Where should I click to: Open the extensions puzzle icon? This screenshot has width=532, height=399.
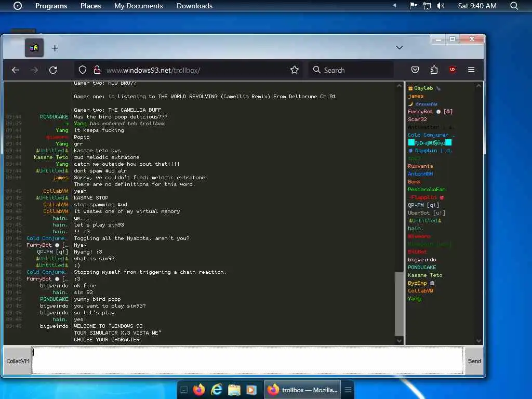coord(434,70)
